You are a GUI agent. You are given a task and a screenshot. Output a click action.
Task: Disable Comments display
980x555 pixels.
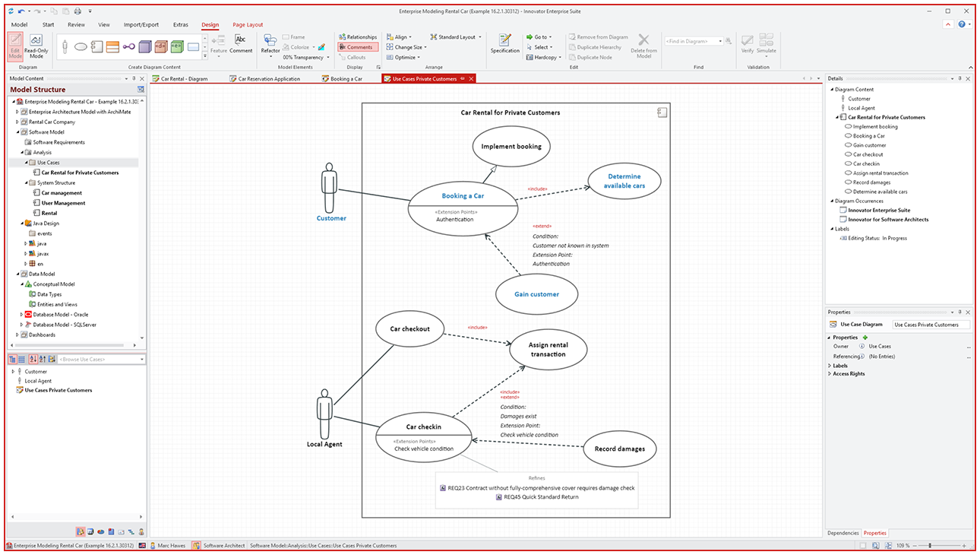point(357,46)
